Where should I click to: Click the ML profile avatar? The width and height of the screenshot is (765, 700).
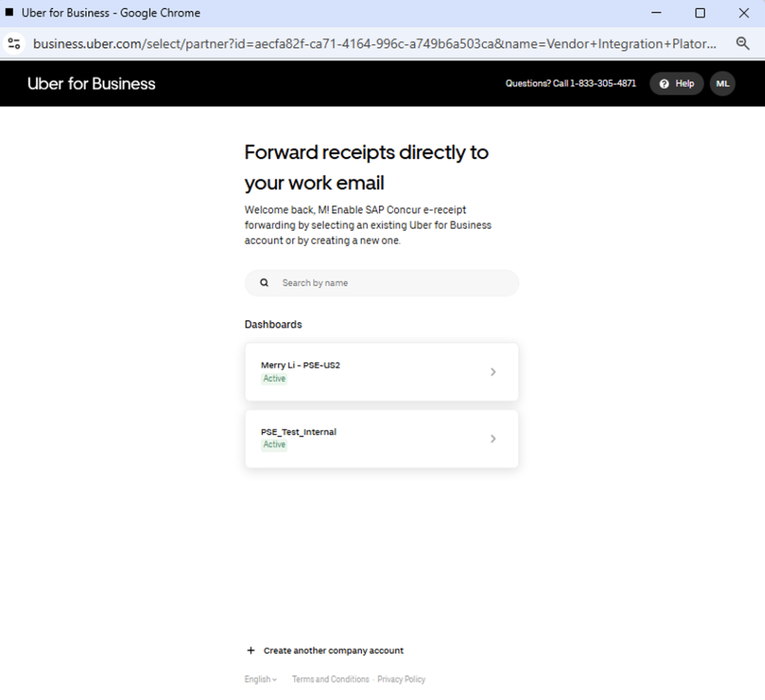coord(722,83)
